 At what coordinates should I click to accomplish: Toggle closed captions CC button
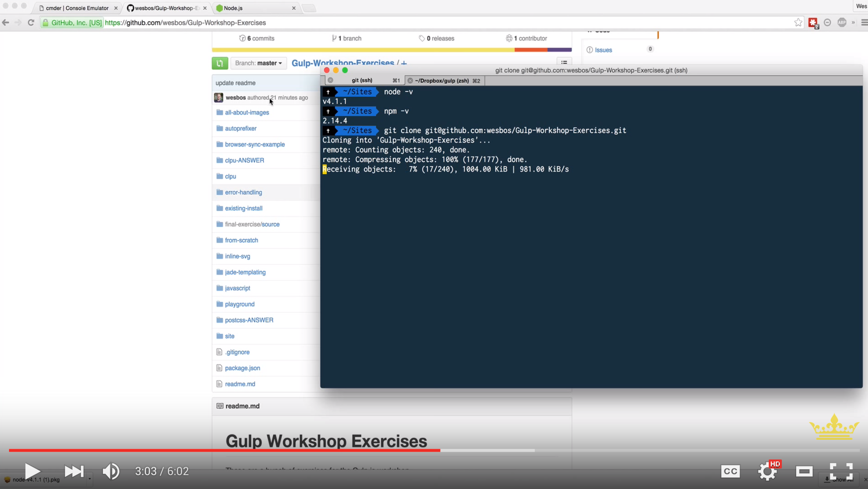731,471
